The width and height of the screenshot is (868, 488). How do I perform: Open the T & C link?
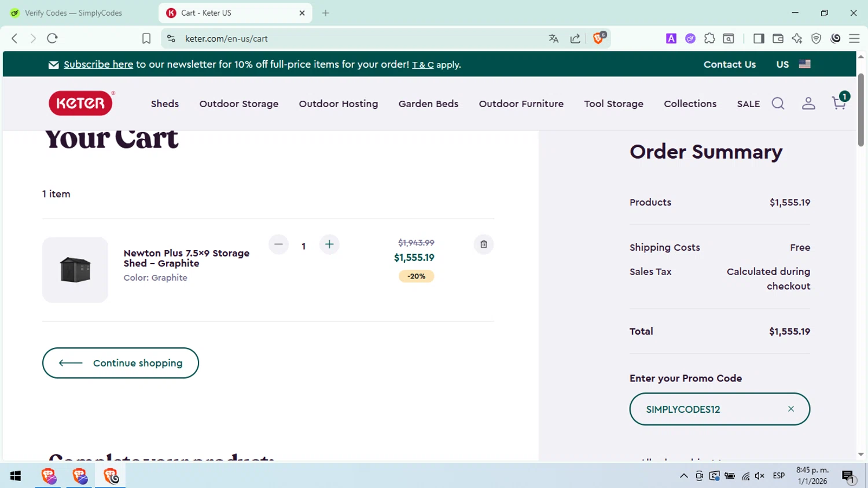coord(423,65)
